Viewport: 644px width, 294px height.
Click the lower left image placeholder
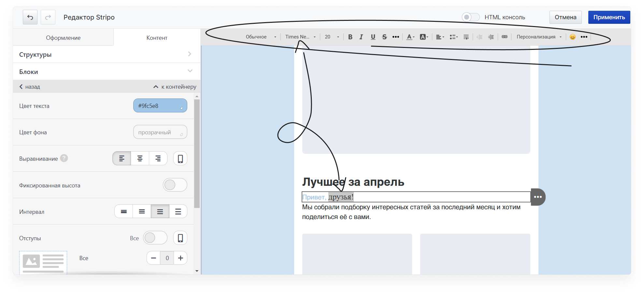coord(357,254)
